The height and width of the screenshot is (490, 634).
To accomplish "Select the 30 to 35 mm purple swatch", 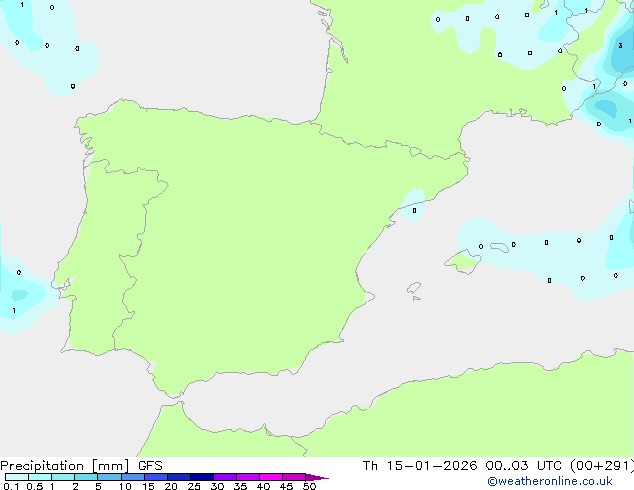I will click(225, 477).
